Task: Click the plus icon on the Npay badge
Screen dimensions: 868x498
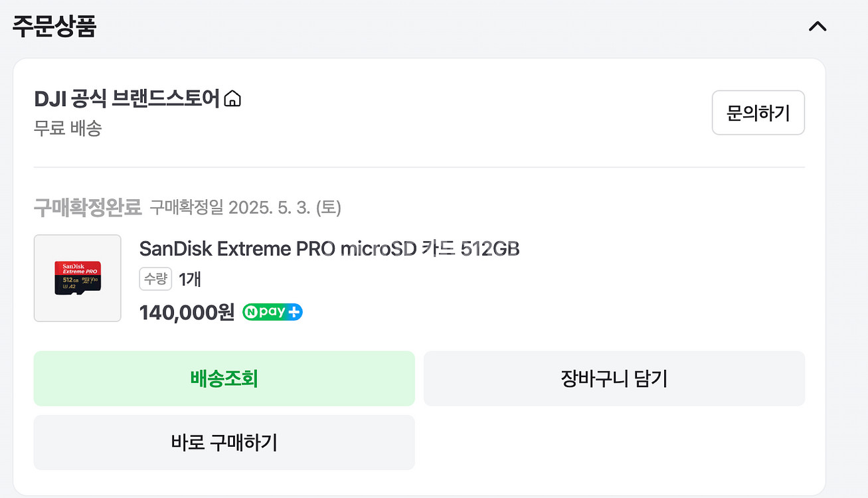Action: coord(295,311)
